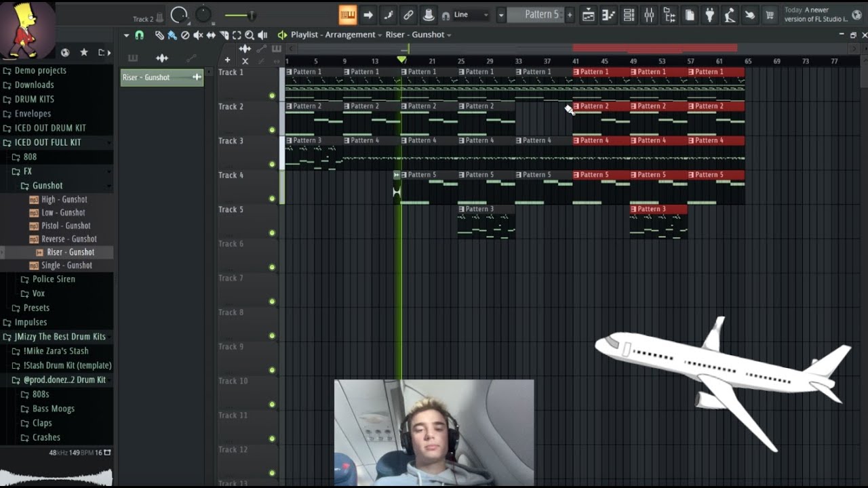868x488 pixels.
Task: Select the Draw pencil tool in Playlist
Action: click(159, 35)
